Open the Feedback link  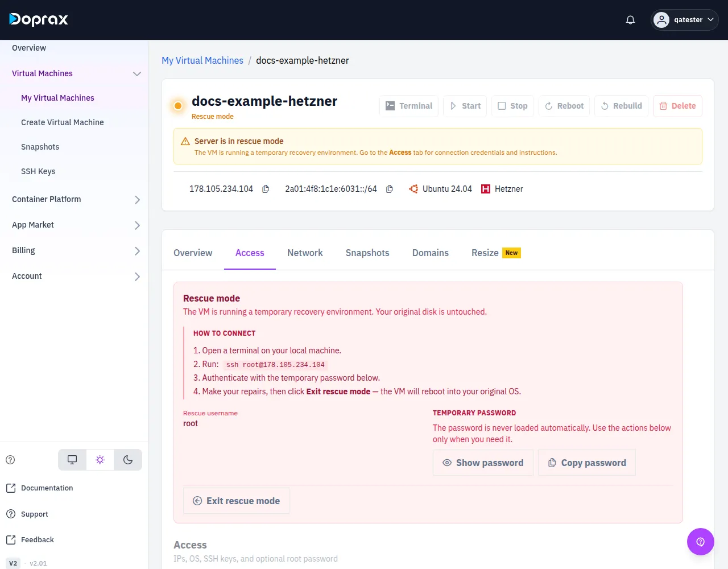[30, 540]
